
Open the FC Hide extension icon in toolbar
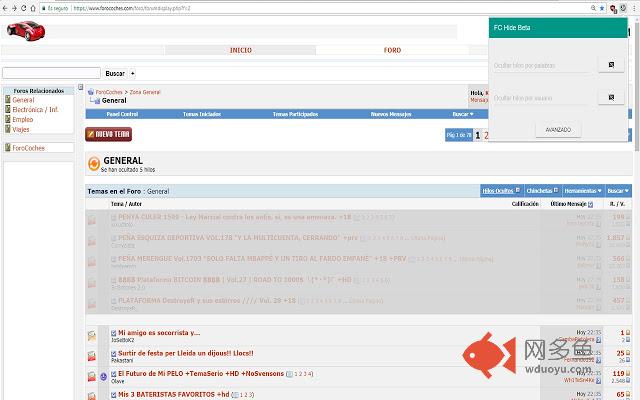(x=613, y=8)
